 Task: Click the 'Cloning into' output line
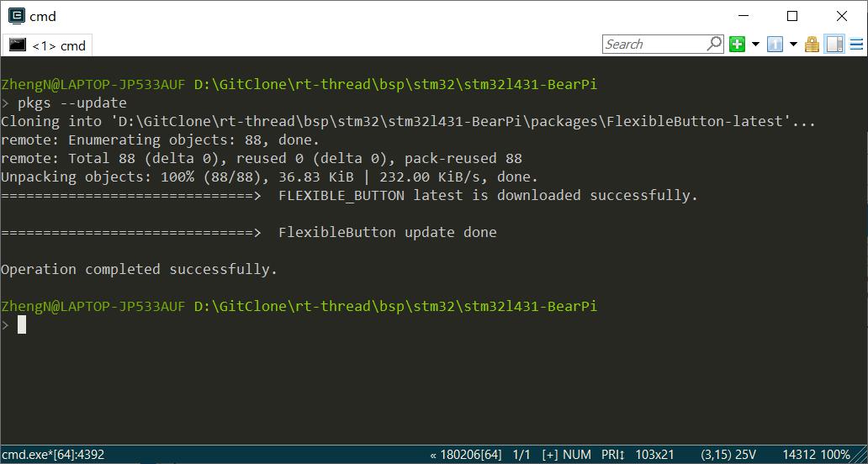pyautogui.click(x=408, y=121)
